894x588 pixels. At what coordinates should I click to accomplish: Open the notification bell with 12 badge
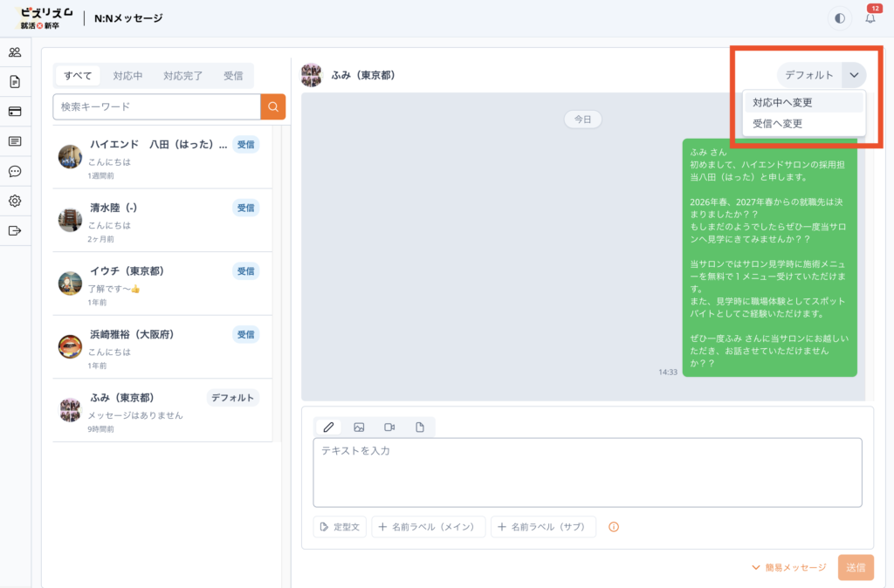point(870,18)
